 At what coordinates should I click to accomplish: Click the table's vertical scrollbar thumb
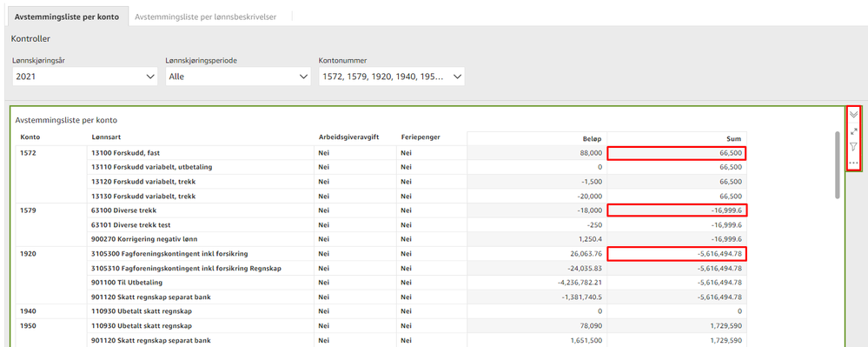838,164
